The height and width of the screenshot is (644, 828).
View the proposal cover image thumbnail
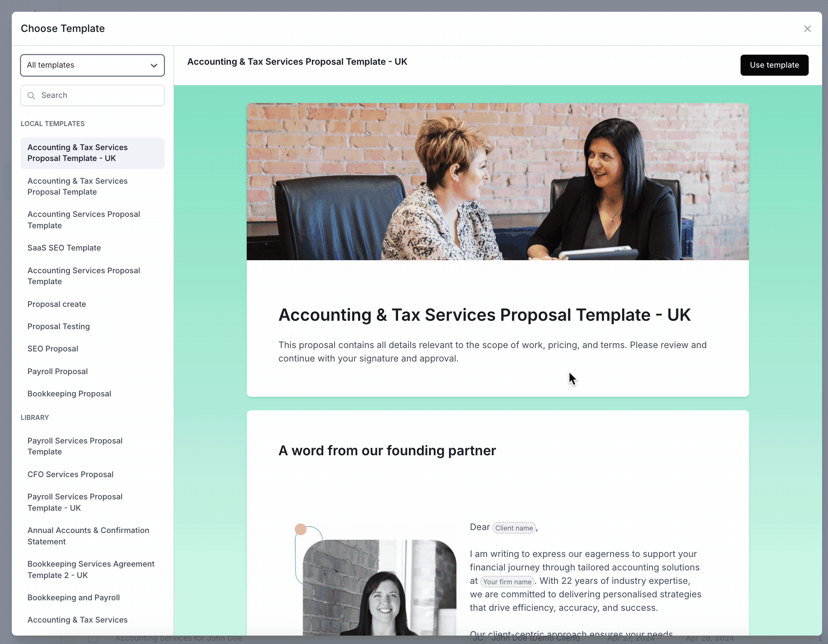click(x=498, y=182)
